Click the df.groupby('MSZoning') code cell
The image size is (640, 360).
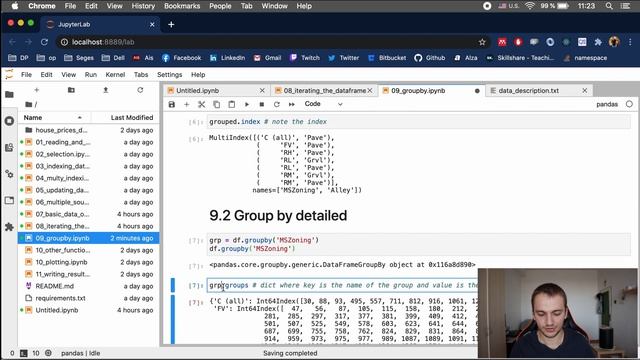pyautogui.click(x=418, y=244)
